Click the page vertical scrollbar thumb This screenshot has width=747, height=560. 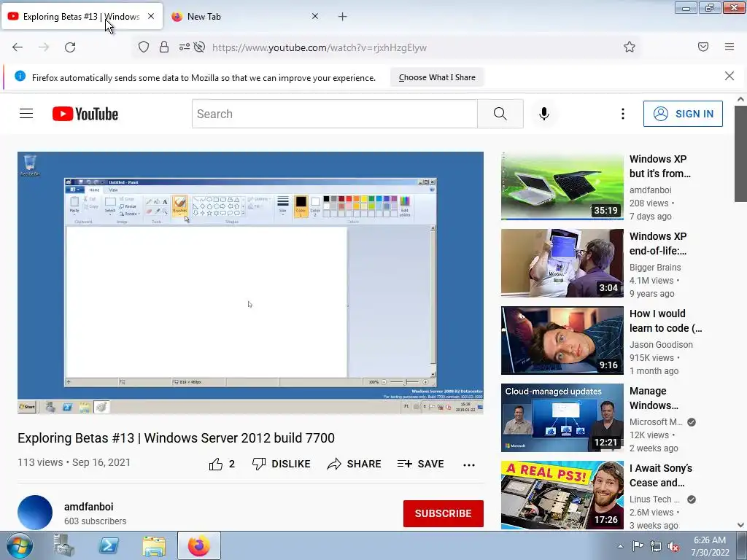[740, 153]
